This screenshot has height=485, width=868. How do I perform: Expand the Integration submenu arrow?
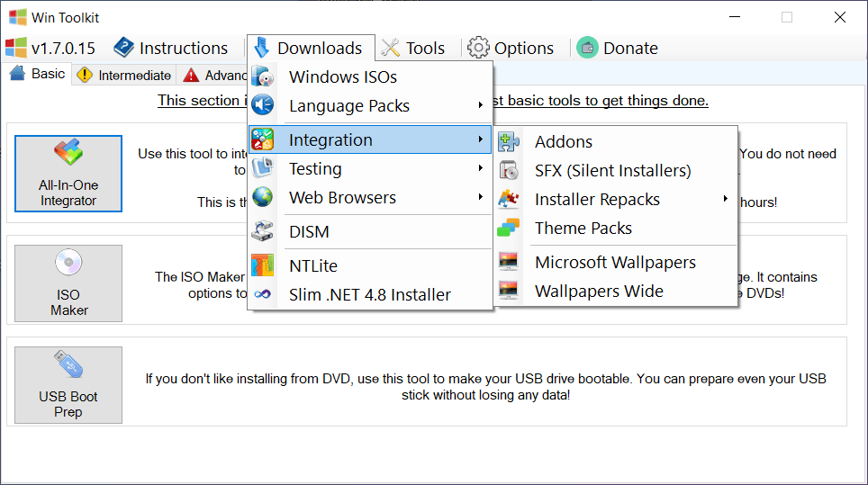click(x=481, y=139)
